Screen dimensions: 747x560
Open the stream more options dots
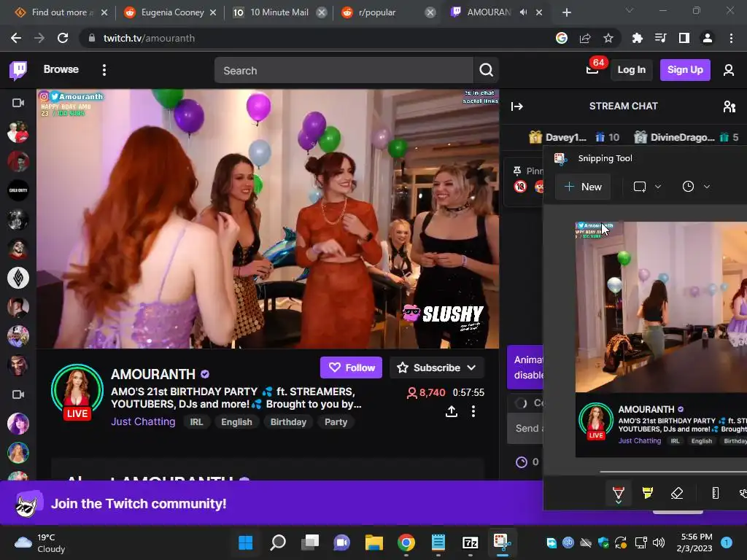point(473,411)
